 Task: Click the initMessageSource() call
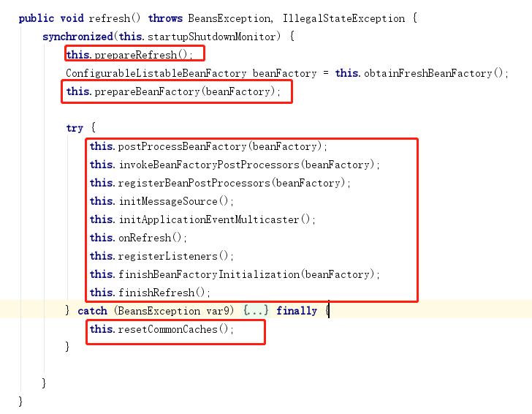pos(174,201)
